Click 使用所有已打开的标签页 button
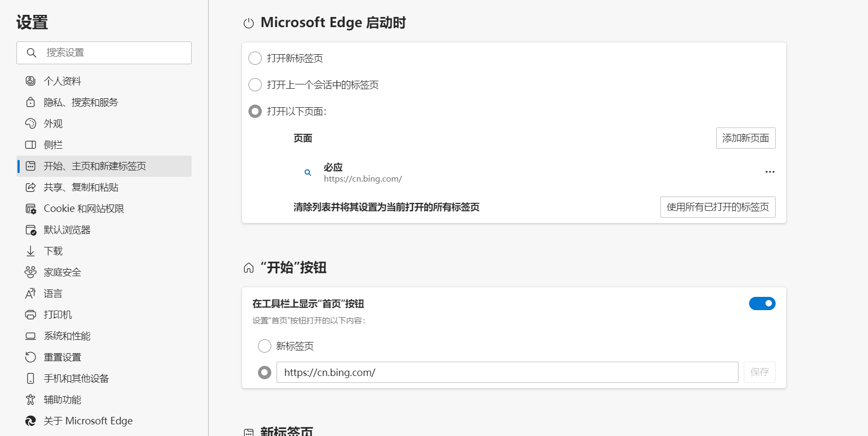The image size is (868, 436). [718, 207]
